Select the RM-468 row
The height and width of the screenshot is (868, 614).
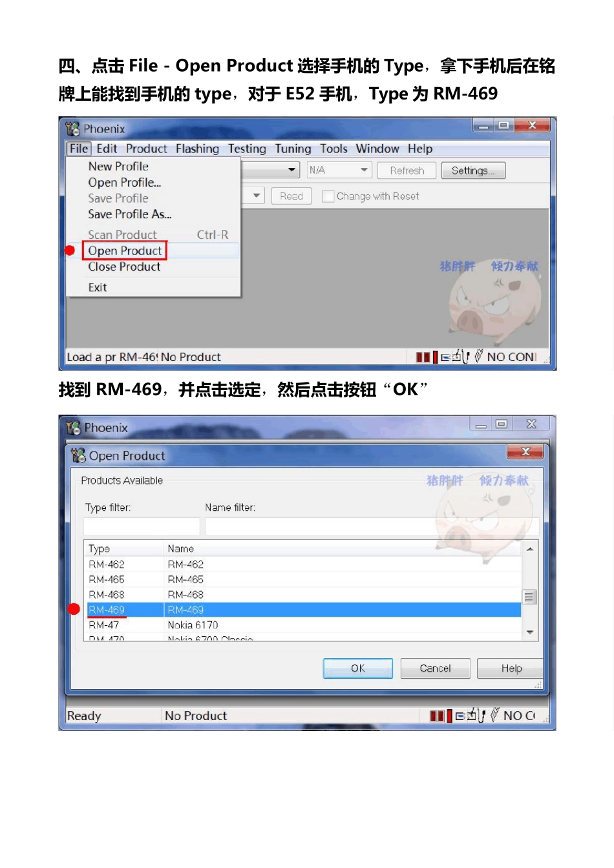[x=303, y=595]
